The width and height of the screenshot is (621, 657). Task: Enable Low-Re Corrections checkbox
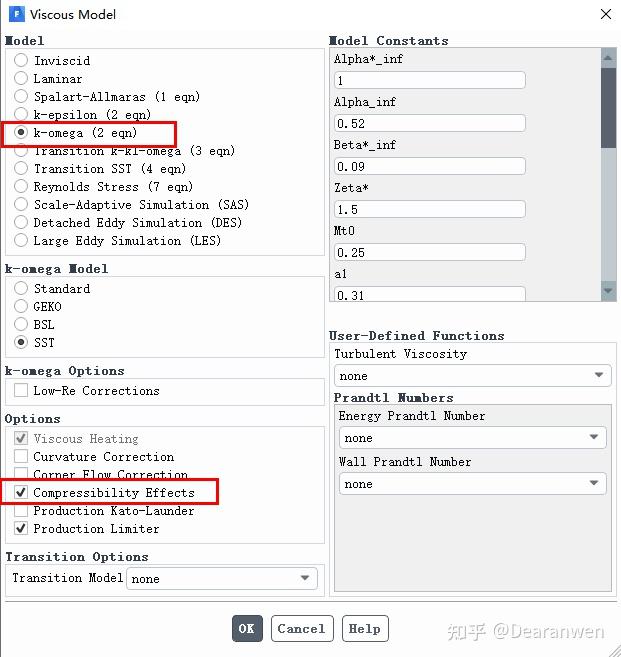(21, 390)
